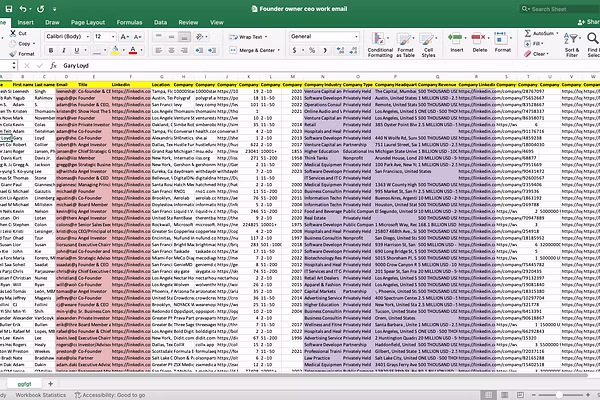
Task: Decrease font size
Action: tap(137, 37)
